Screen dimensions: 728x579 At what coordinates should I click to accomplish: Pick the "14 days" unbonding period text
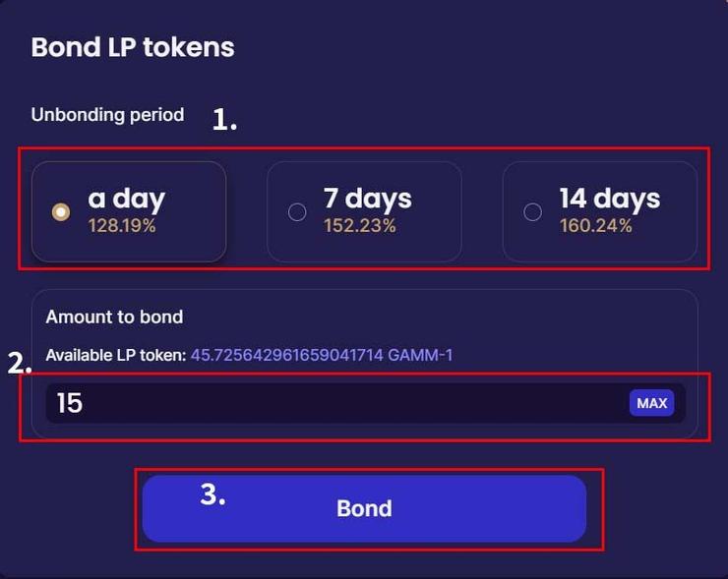pyautogui.click(x=609, y=199)
